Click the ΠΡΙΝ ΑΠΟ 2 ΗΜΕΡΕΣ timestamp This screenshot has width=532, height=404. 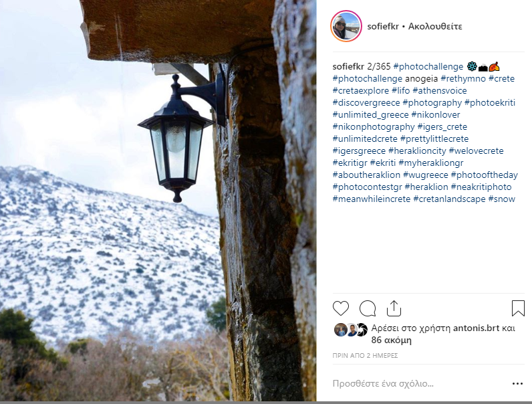tap(365, 355)
